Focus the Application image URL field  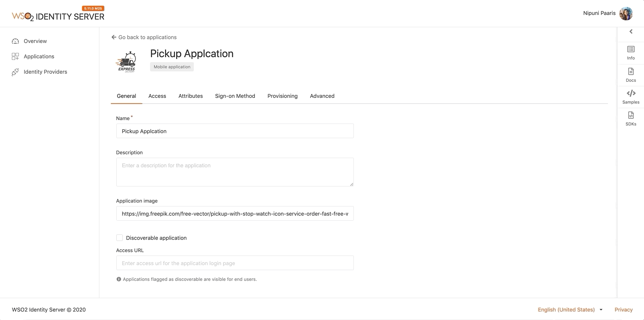[x=235, y=213]
